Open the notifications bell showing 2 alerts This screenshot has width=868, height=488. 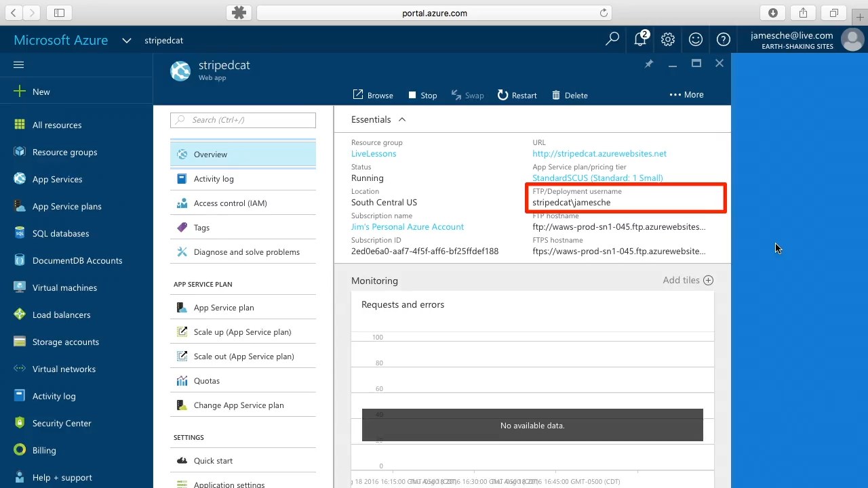641,39
